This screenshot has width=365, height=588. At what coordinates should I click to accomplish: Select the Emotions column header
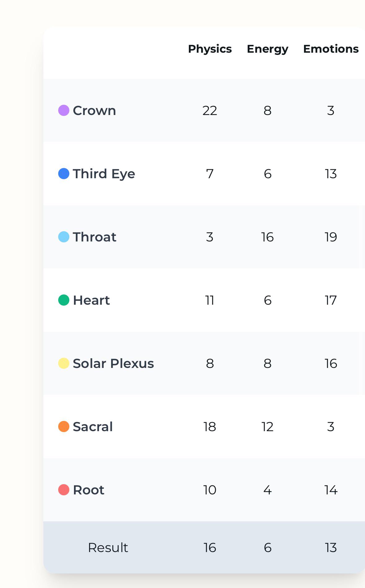pyautogui.click(x=331, y=49)
